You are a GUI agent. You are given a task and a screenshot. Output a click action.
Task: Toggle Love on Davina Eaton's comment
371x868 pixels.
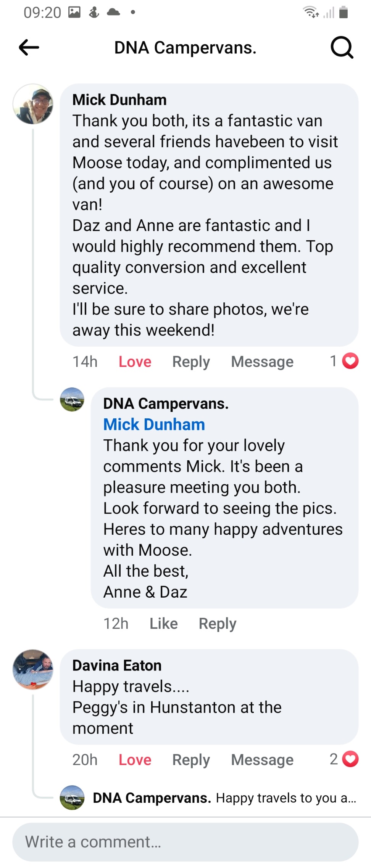click(x=135, y=760)
